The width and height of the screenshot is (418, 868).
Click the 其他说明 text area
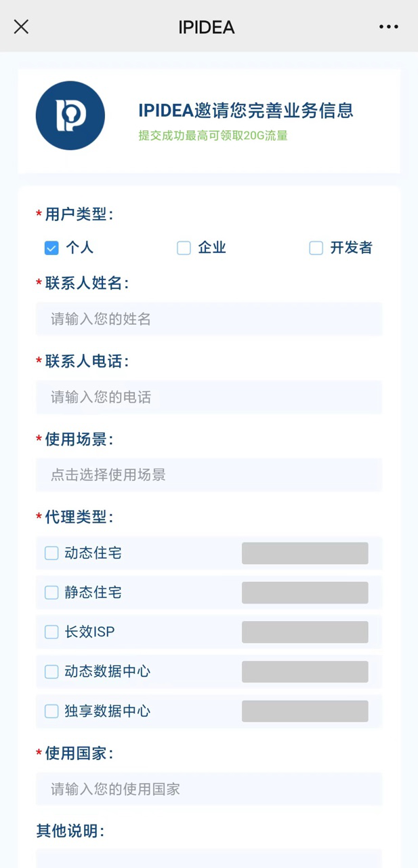[209, 858]
